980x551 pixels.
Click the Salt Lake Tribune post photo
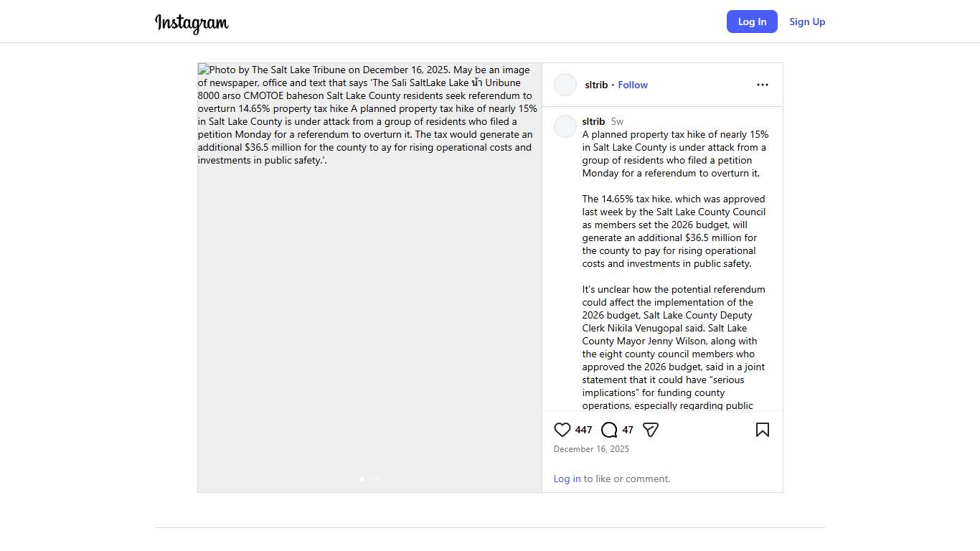pyautogui.click(x=369, y=287)
